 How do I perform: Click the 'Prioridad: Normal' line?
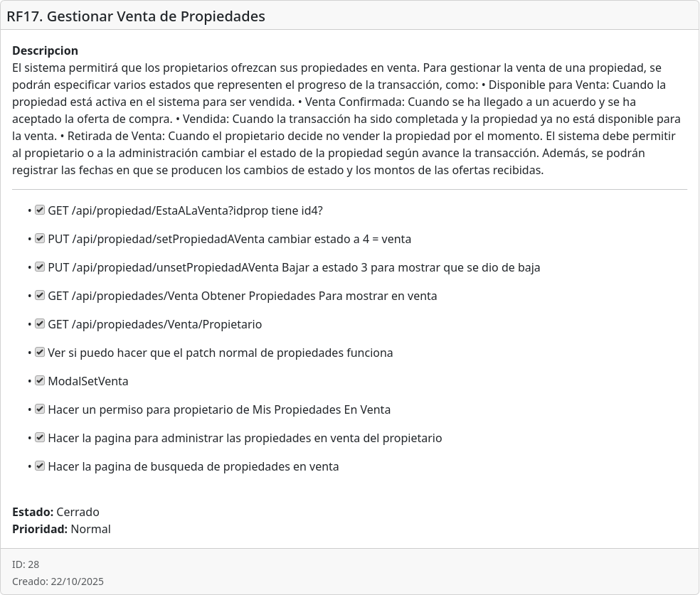61,529
